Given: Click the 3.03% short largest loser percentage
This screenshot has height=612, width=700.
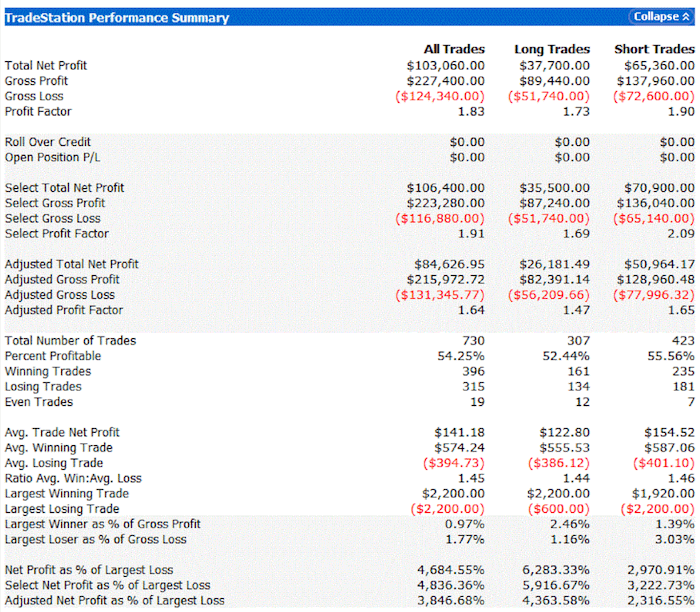Looking at the screenshot, I should pos(675,539).
